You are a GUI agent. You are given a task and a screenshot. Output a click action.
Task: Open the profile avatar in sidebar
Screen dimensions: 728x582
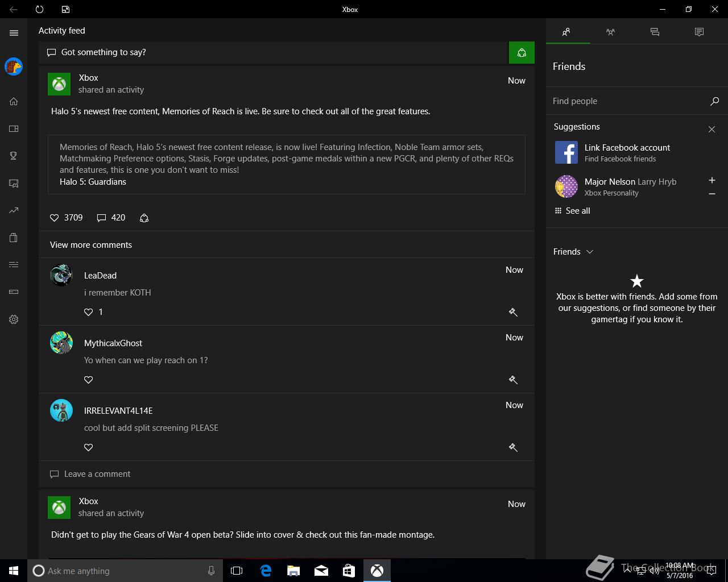click(x=14, y=66)
